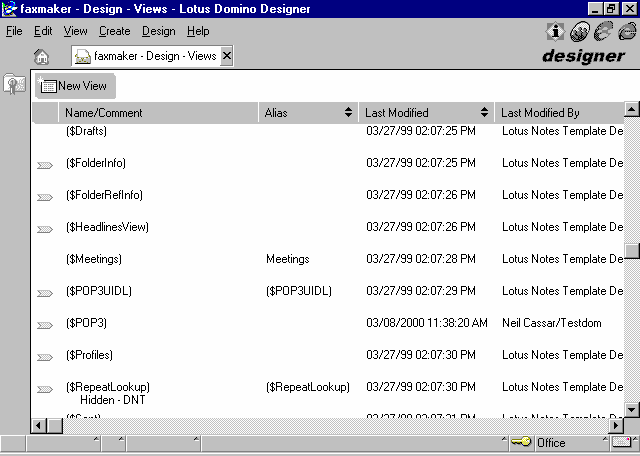
Task: Sort by the Last Modified column arrows
Action: [x=485, y=113]
